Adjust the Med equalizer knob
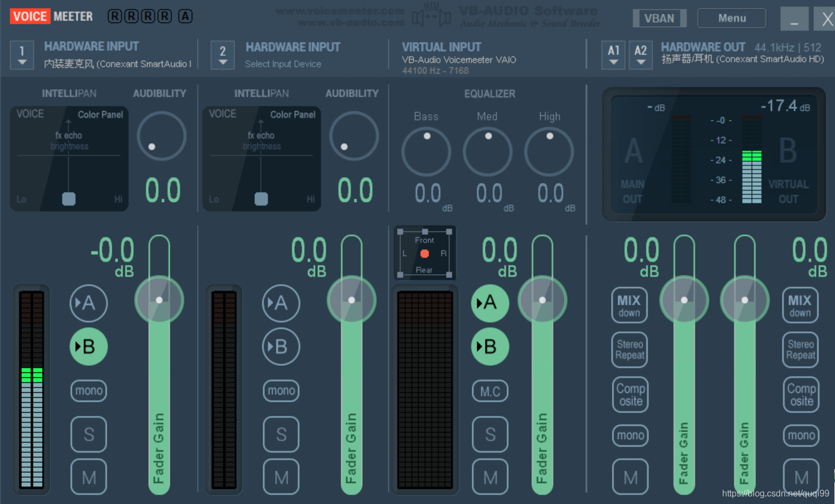Viewport: 835px width, 504px height. tap(488, 152)
